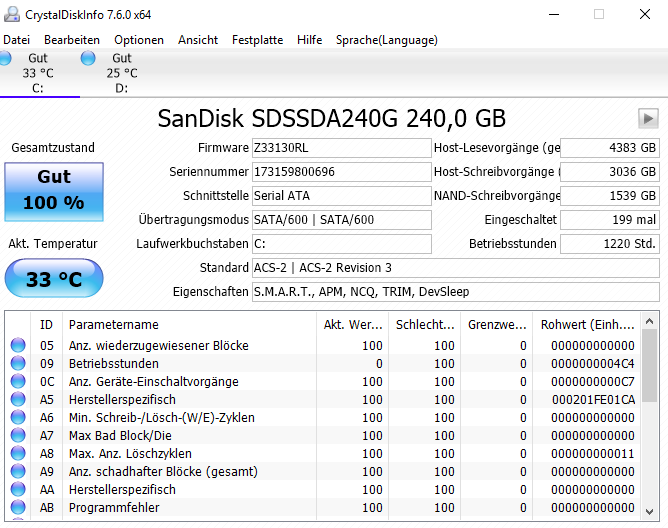This screenshot has width=668, height=528.
Task: Click the Seriennummer field 173159800696
Action: point(342,172)
